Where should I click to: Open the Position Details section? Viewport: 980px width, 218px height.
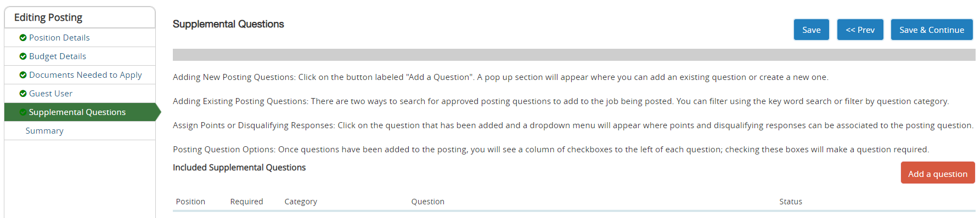tap(59, 38)
